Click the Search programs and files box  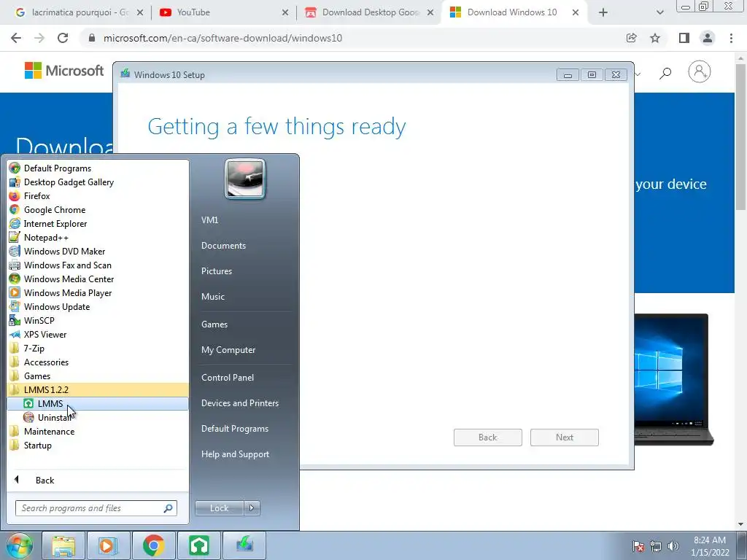[96, 508]
